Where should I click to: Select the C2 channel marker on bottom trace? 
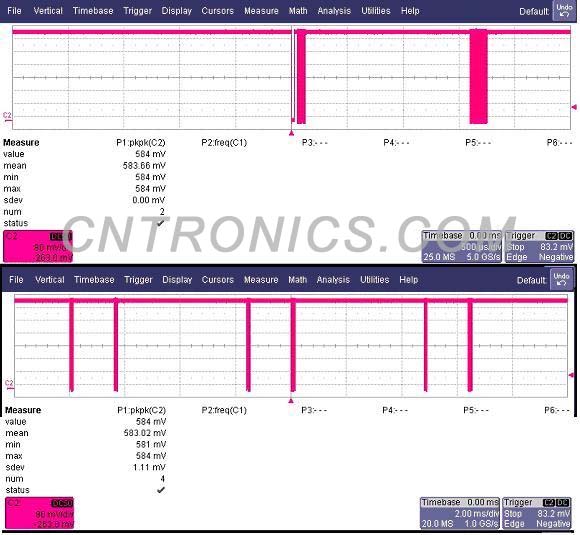click(x=9, y=384)
